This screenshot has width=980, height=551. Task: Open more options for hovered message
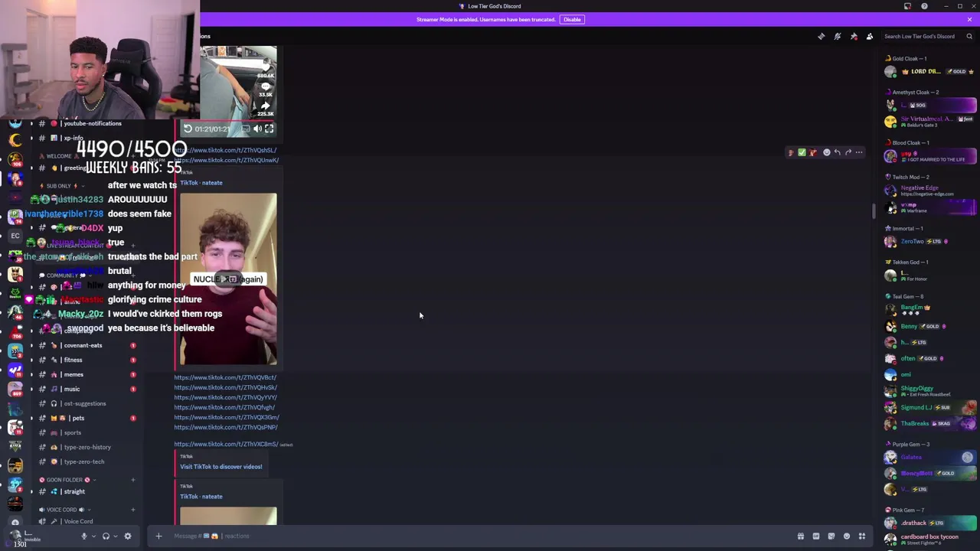click(x=859, y=152)
